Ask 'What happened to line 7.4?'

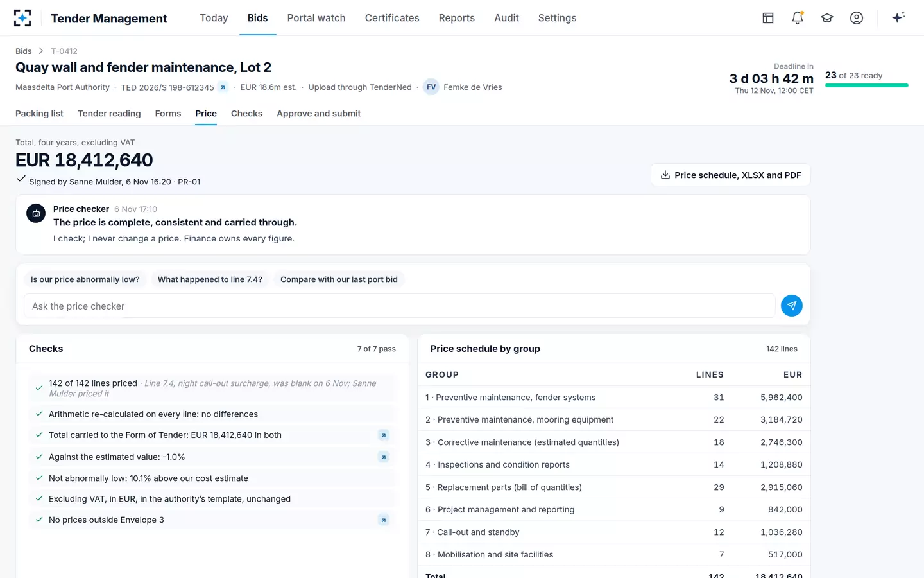(x=210, y=279)
